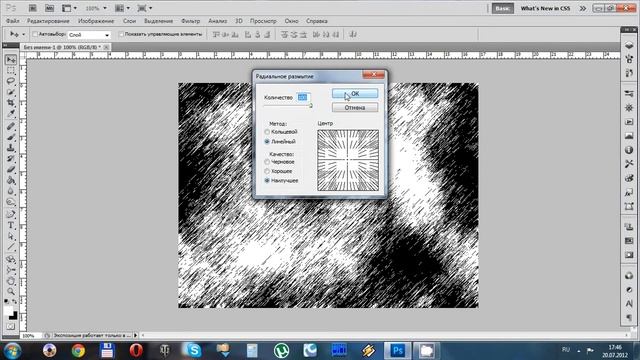
Task: Open Skype from taskbar
Action: point(193,350)
